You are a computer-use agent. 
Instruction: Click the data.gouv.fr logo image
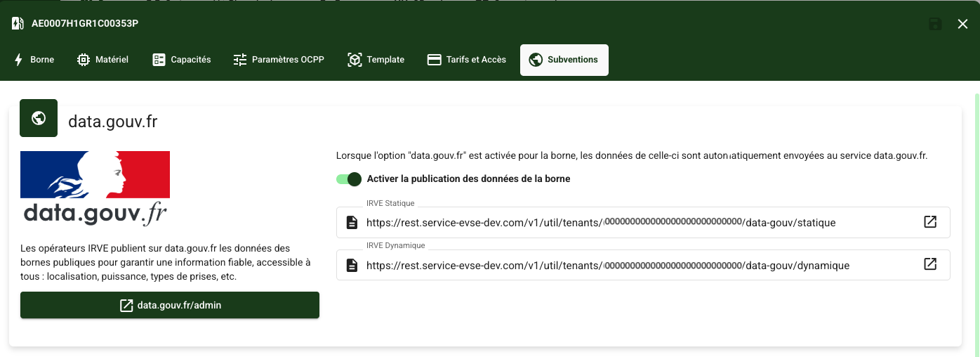point(95,188)
